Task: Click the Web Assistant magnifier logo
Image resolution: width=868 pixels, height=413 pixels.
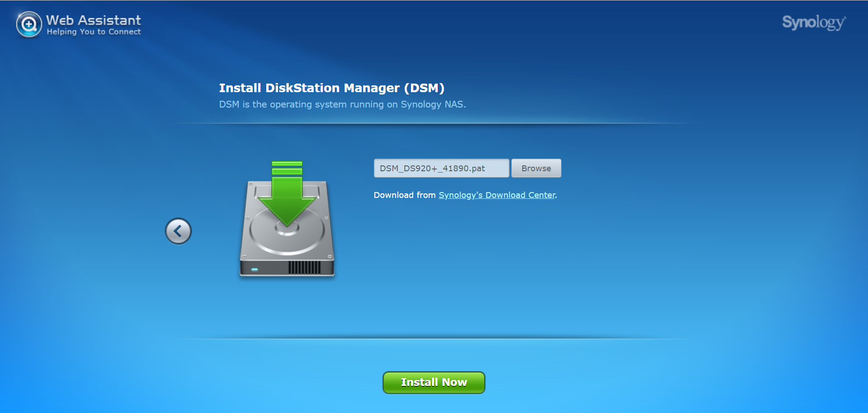Action: point(28,24)
